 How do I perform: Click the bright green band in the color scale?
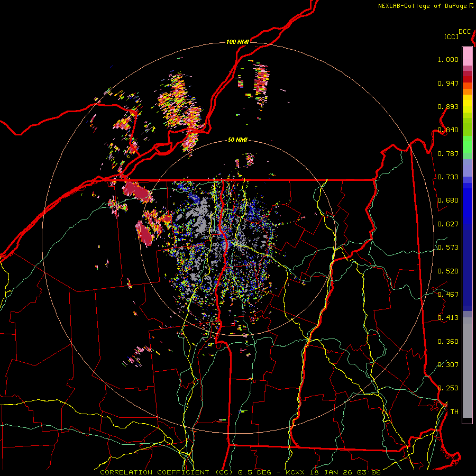[467, 144]
